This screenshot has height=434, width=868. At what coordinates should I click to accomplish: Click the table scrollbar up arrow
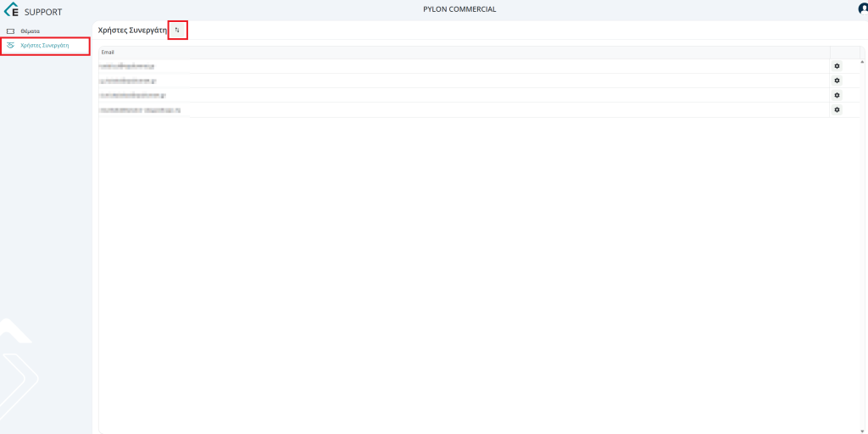click(862, 62)
